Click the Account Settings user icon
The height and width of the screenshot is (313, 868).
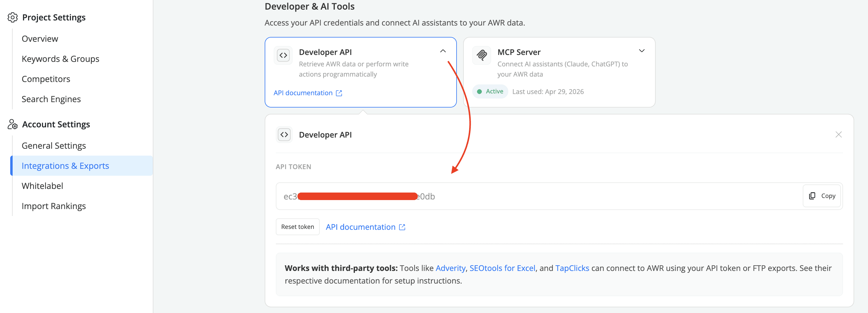tap(12, 124)
